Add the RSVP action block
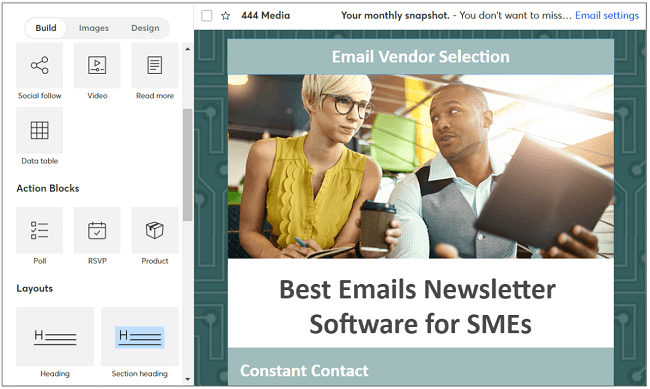The height and width of the screenshot is (389, 650). click(x=97, y=230)
